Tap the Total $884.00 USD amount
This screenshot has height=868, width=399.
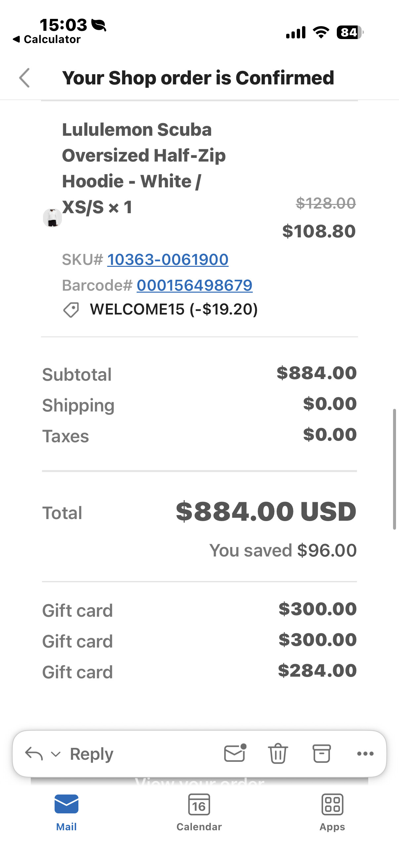coord(266,511)
